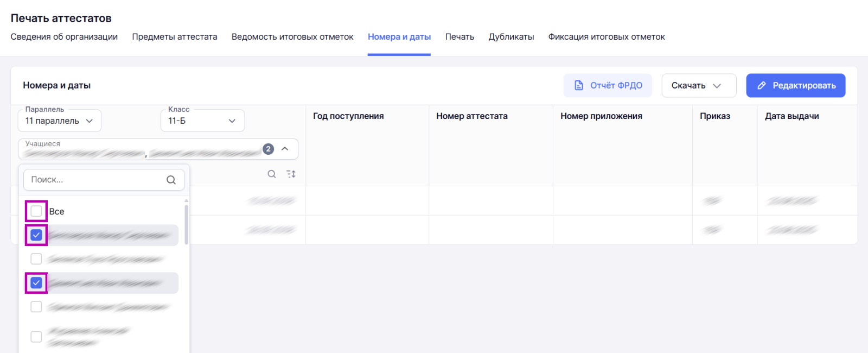Open the Класс 11-Б dropdown
The height and width of the screenshot is (353, 868).
coord(202,121)
